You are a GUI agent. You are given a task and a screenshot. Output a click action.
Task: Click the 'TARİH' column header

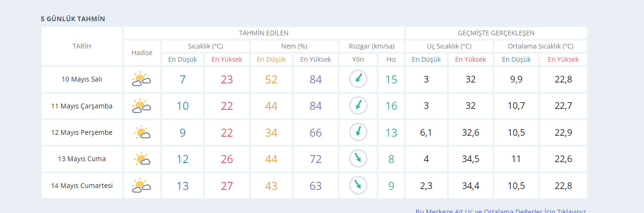(x=82, y=46)
